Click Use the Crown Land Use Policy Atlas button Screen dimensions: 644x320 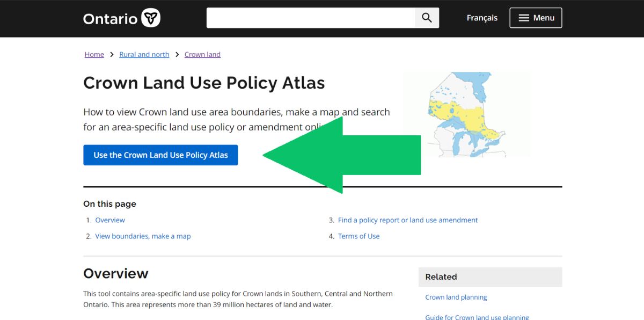(160, 155)
